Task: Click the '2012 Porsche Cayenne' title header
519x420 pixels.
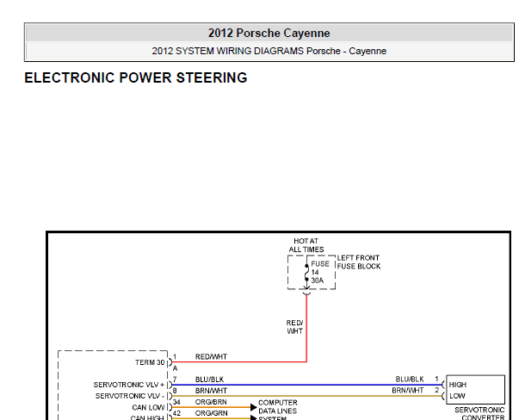Action: 269,33
